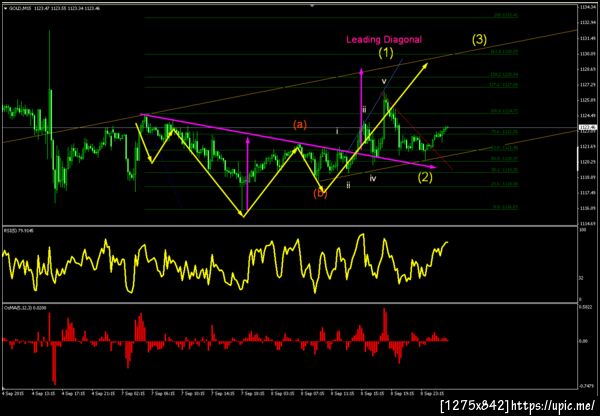Image resolution: width=600 pixels, height=416 pixels.
Task: Click the 1124.49 value on the price scale
Action: click(587, 116)
